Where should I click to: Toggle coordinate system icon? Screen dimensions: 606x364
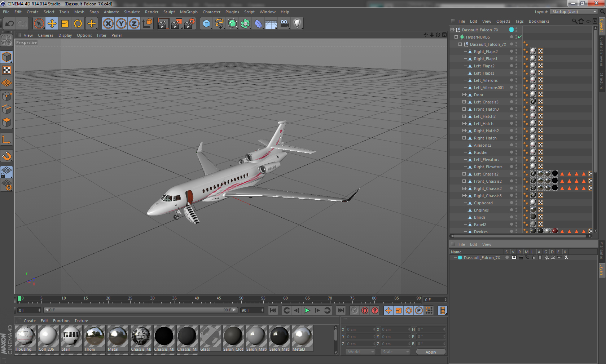pyautogui.click(x=147, y=24)
